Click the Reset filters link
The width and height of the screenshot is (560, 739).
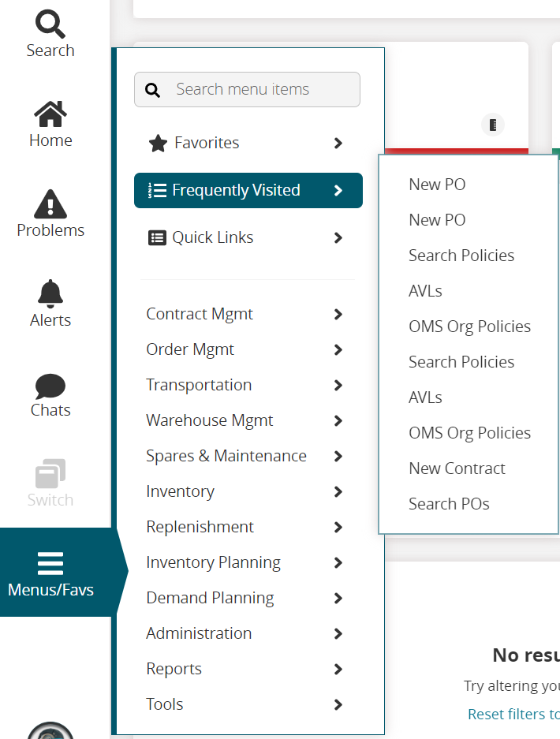click(x=513, y=714)
